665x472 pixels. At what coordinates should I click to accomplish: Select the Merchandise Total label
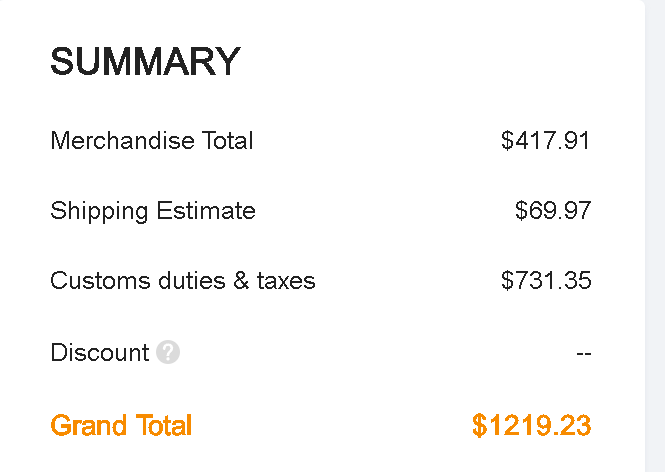pyautogui.click(x=152, y=141)
